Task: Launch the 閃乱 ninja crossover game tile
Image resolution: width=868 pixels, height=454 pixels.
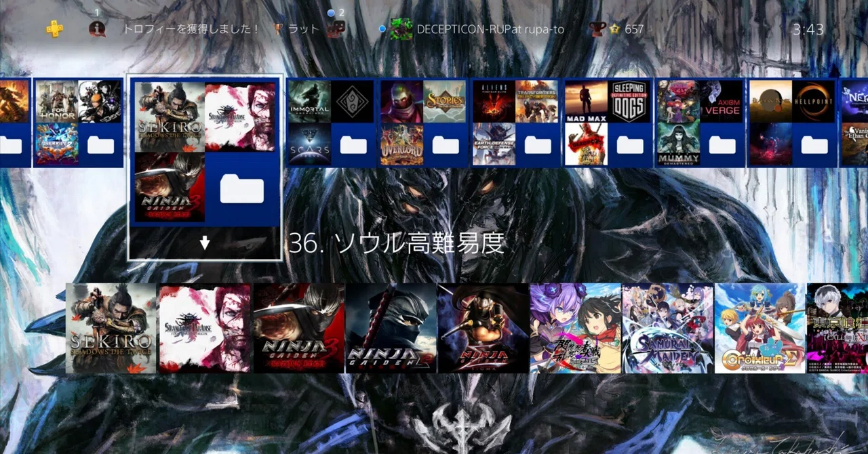Action: point(576,328)
